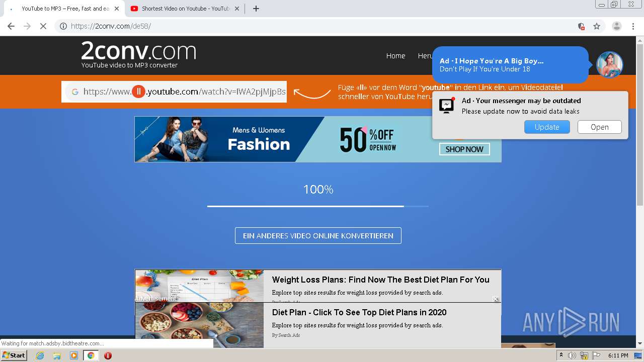
Task: Select Chrome in the taskbar
Action: (91, 355)
